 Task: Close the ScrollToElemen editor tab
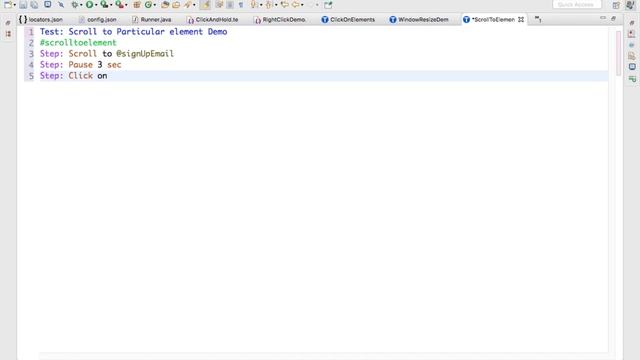click(521, 19)
